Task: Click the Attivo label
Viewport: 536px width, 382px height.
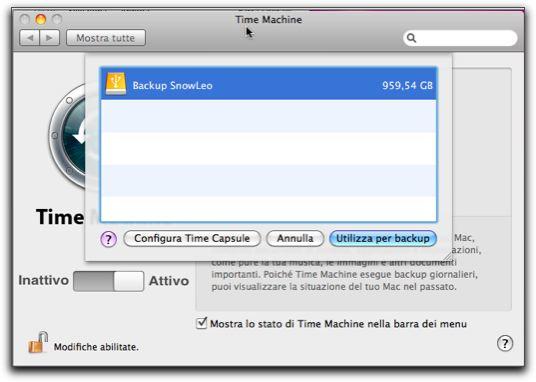Action: [169, 281]
